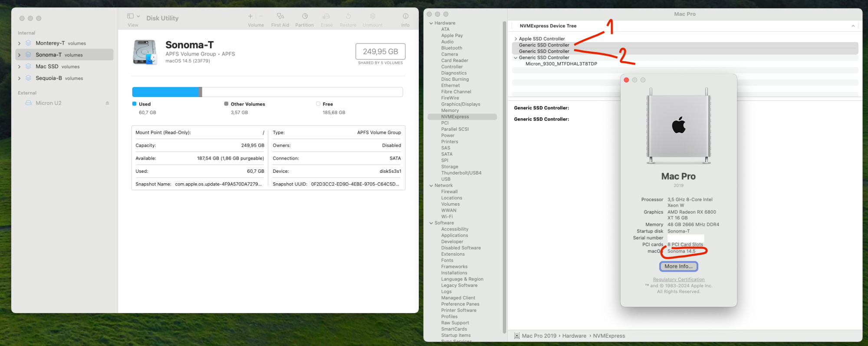Select Fonts under Software
The height and width of the screenshot is (346, 868).
click(447, 260)
